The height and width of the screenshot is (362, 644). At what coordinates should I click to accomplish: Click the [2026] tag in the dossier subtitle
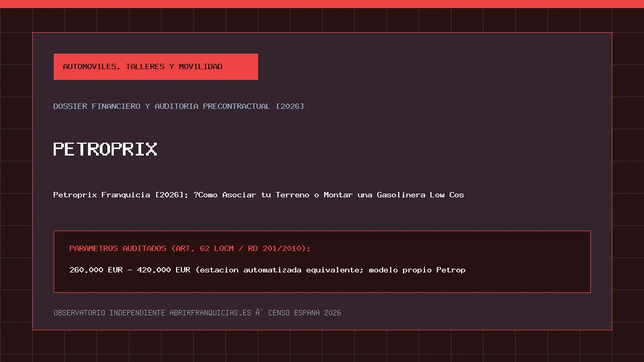tap(290, 106)
